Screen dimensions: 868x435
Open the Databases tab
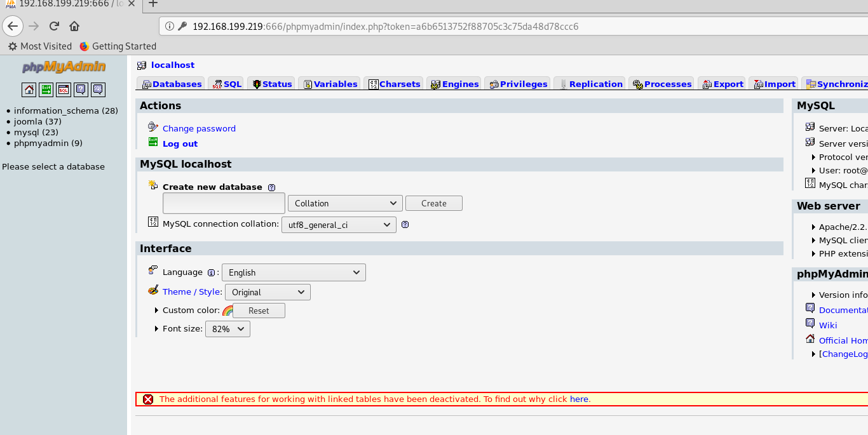pos(171,84)
